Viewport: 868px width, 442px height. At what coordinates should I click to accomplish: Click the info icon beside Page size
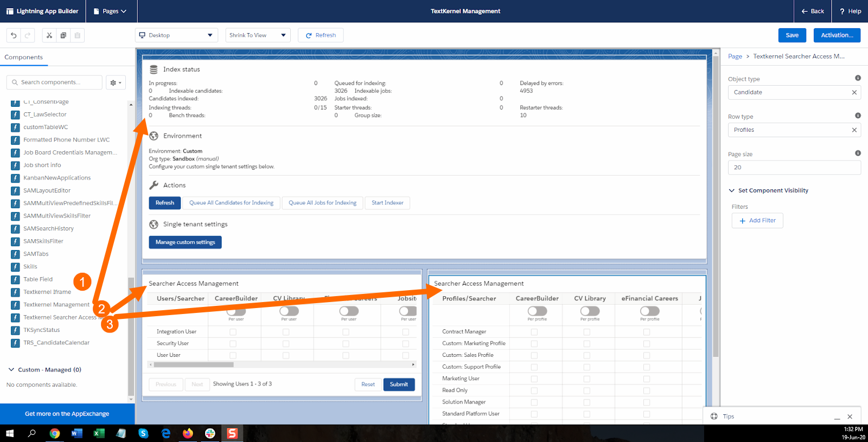click(x=858, y=153)
